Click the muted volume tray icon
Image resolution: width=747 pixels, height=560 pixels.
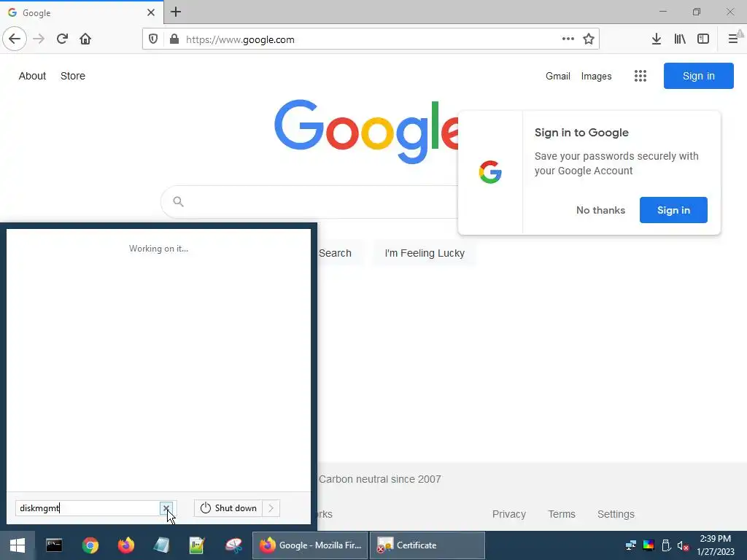[683, 545]
